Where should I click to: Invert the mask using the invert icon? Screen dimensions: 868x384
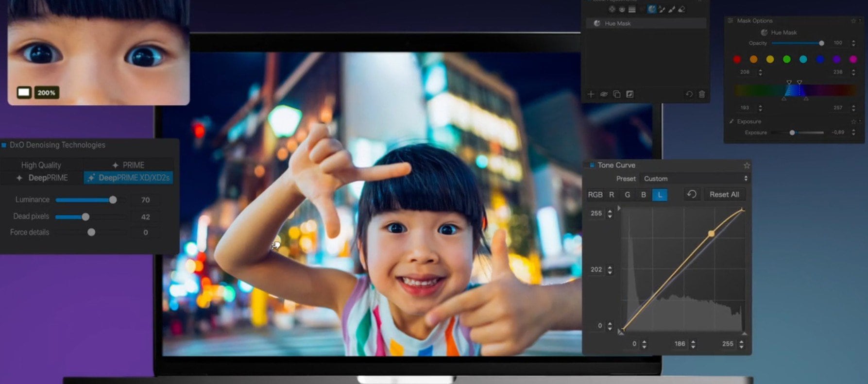[630, 94]
